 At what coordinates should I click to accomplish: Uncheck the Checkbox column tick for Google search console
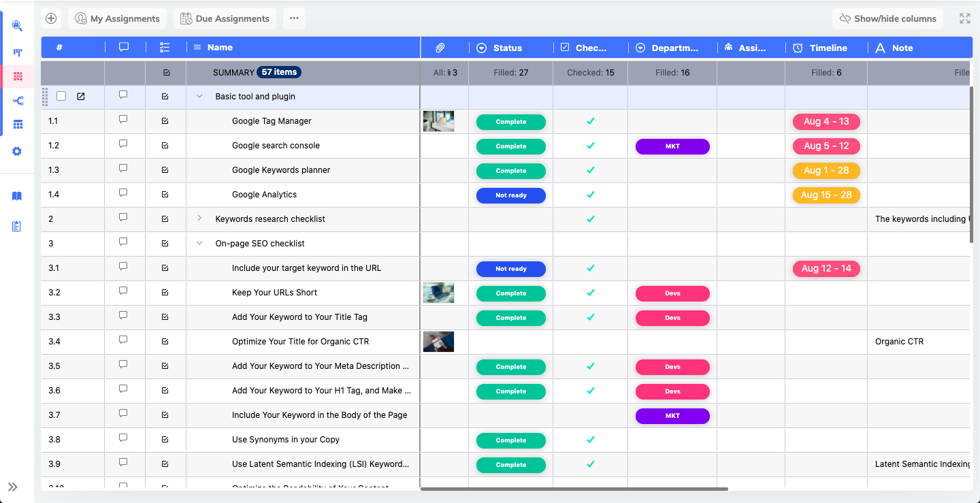pyautogui.click(x=591, y=146)
